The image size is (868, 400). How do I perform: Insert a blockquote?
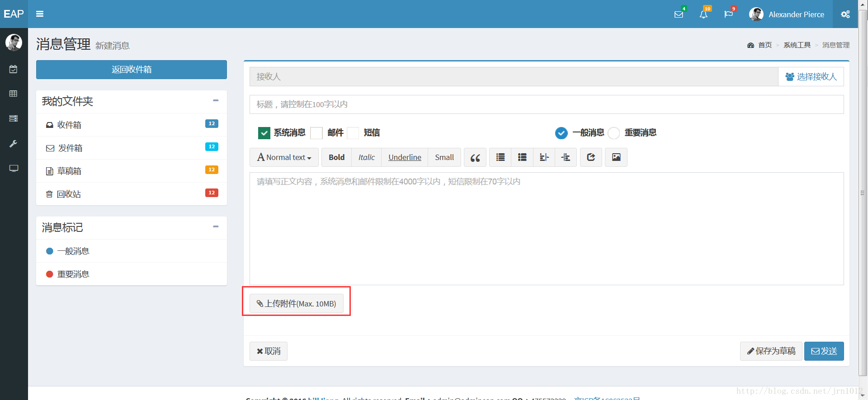click(x=475, y=157)
